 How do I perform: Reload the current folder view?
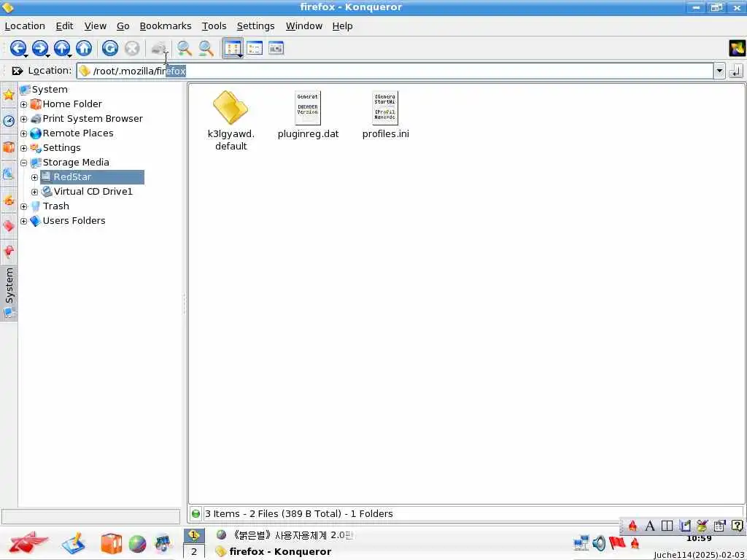click(110, 48)
